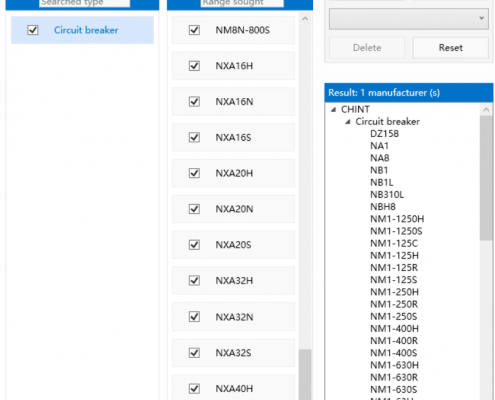Viewport: 495px width, 400px height.
Task: Click the Range sought search field
Action: point(242,3)
